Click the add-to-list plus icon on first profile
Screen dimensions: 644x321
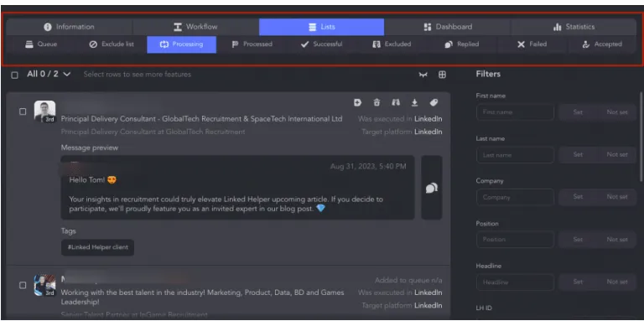coord(357,102)
